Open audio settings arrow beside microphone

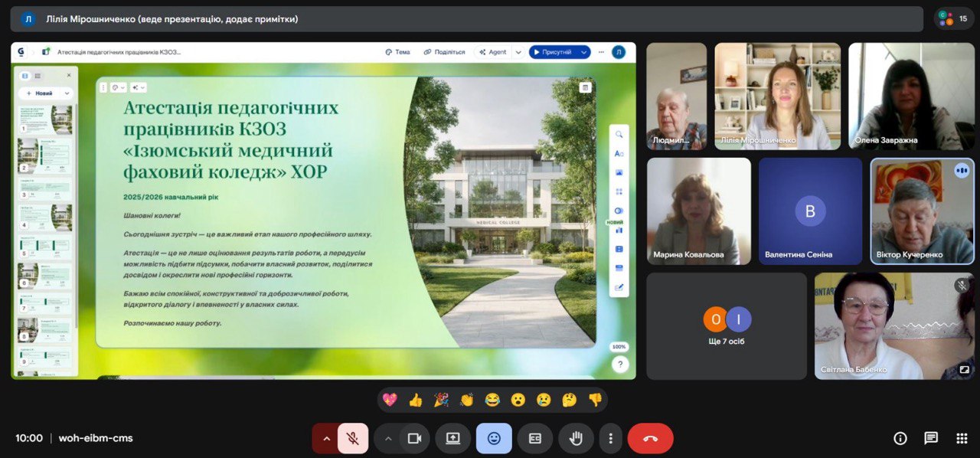pyautogui.click(x=326, y=438)
